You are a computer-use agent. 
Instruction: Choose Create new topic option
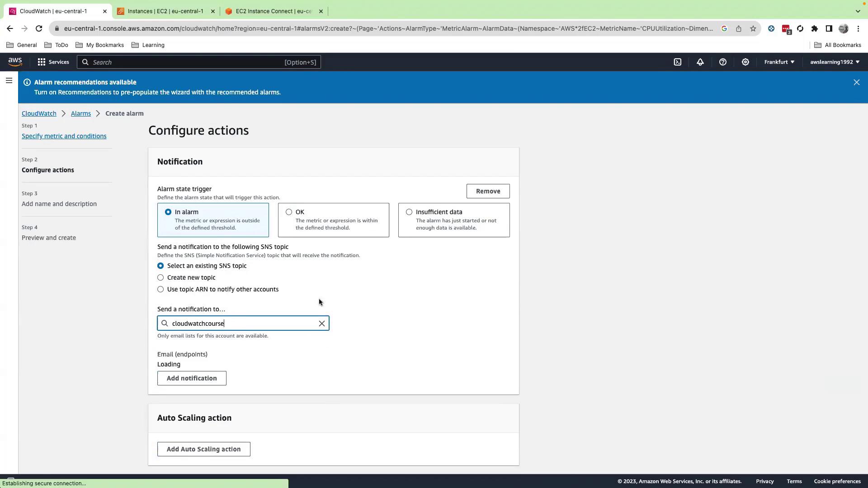[x=160, y=277]
